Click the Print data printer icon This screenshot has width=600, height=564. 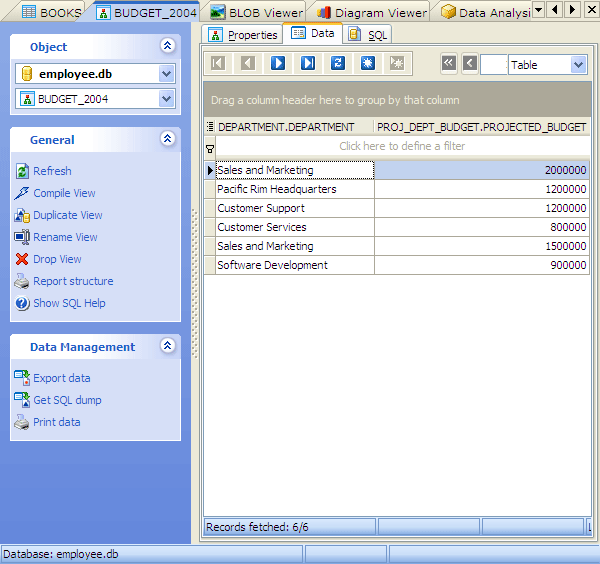click(x=22, y=422)
